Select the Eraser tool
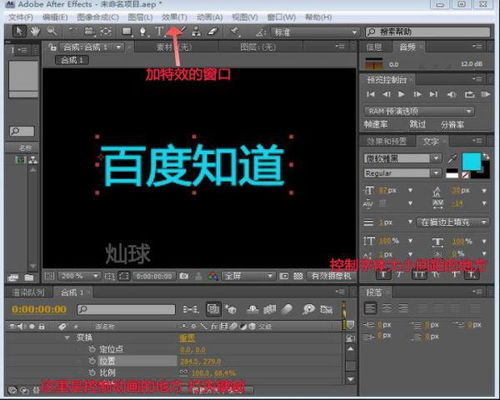 coord(213,31)
